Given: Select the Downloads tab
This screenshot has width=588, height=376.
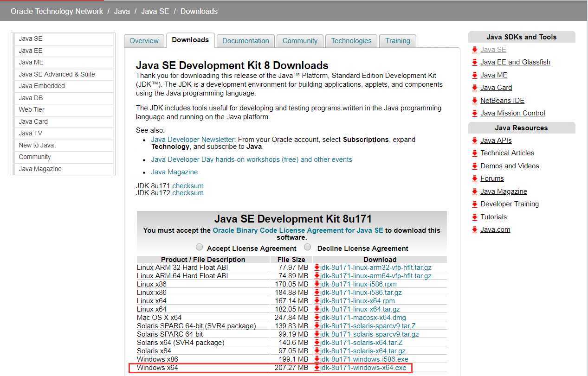Looking at the screenshot, I should pos(190,40).
